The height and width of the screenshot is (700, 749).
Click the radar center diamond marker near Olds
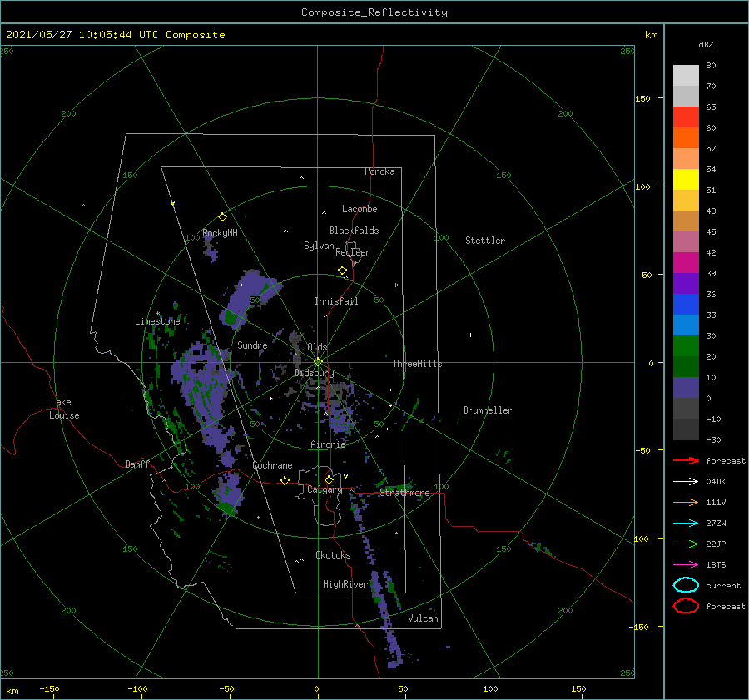pyautogui.click(x=318, y=362)
